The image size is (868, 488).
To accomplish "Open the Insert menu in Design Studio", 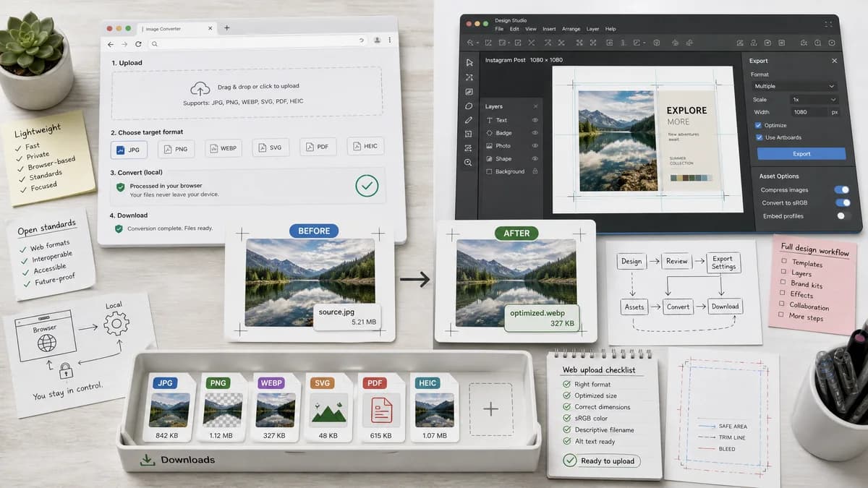I will coord(549,29).
